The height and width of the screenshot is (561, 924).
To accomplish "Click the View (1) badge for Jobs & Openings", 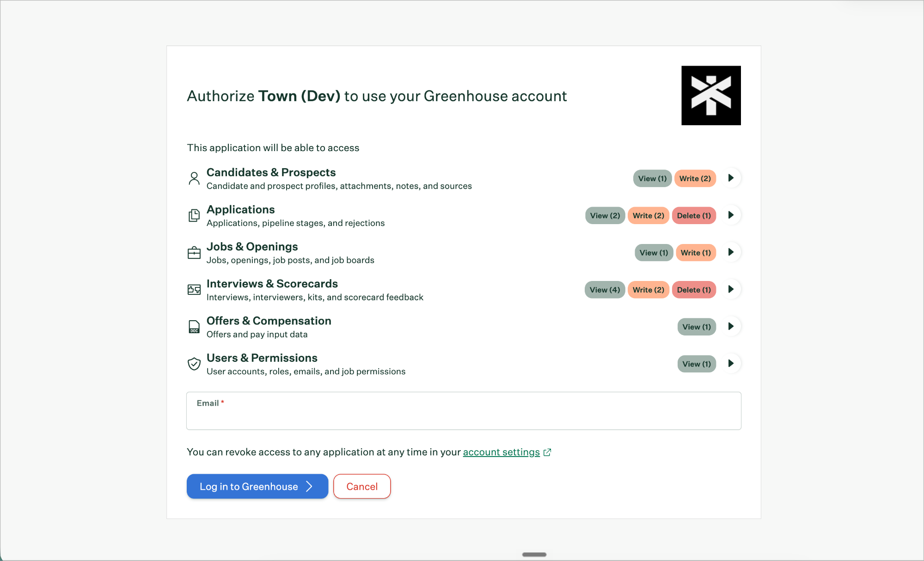I will 654,252.
